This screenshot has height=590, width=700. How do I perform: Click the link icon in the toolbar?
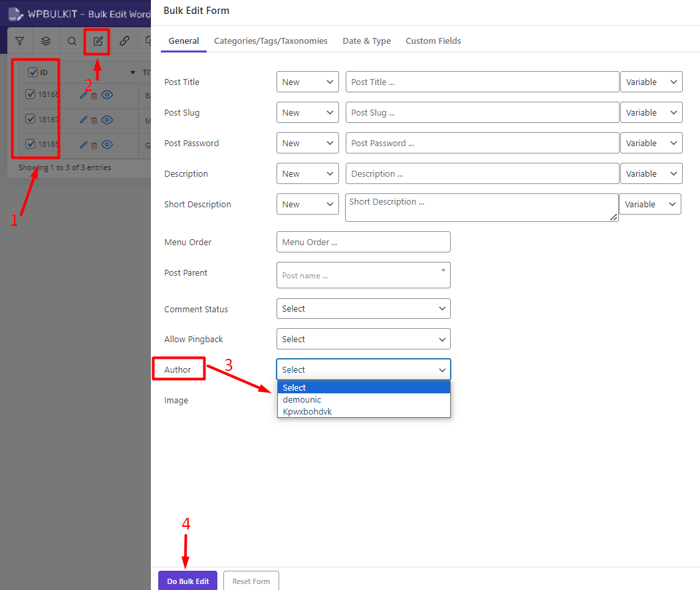point(124,41)
